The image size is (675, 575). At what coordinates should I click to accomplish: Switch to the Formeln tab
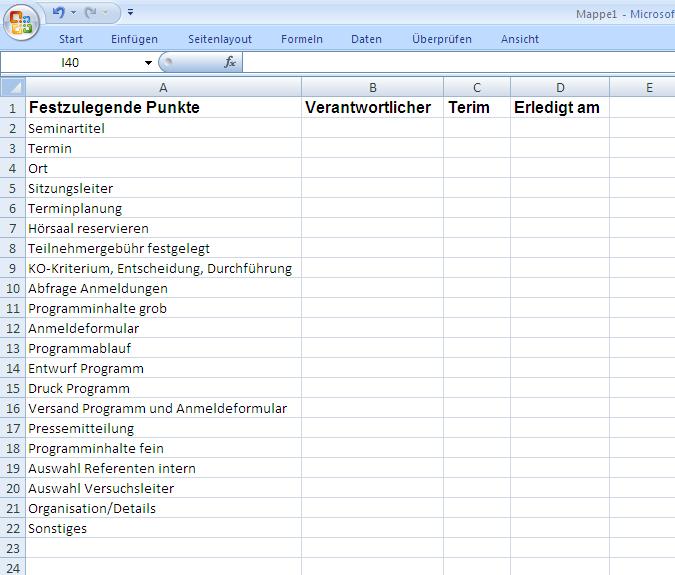(x=301, y=39)
